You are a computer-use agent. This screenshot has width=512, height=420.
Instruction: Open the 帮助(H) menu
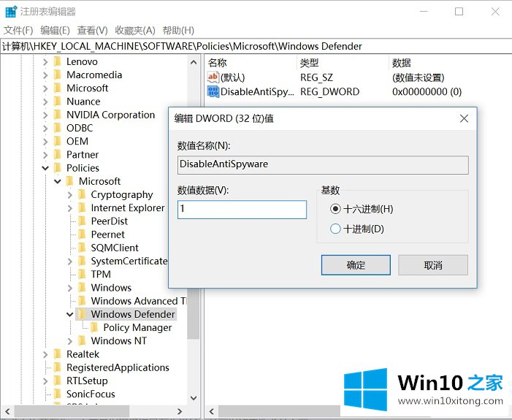pos(178,31)
